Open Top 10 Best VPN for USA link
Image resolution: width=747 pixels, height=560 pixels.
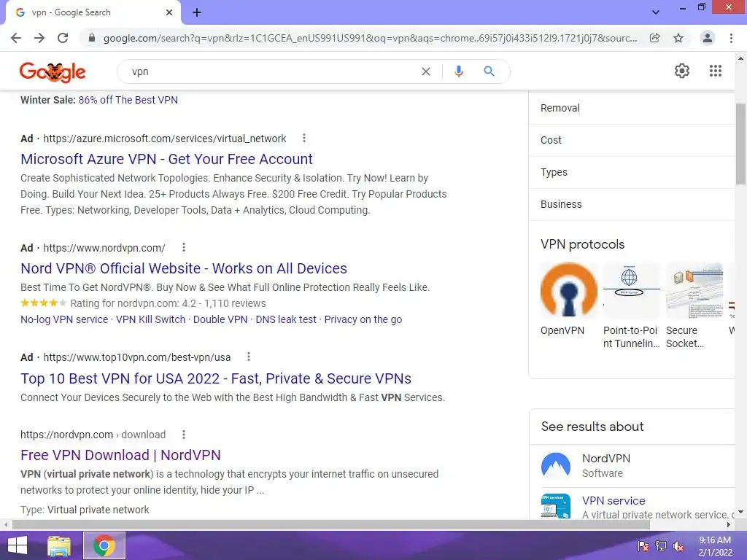[x=216, y=378]
